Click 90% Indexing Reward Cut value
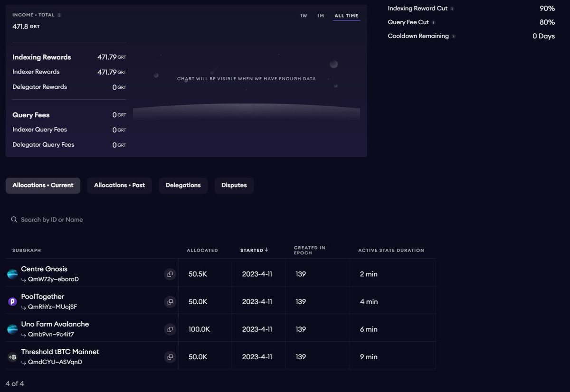 [x=547, y=9]
